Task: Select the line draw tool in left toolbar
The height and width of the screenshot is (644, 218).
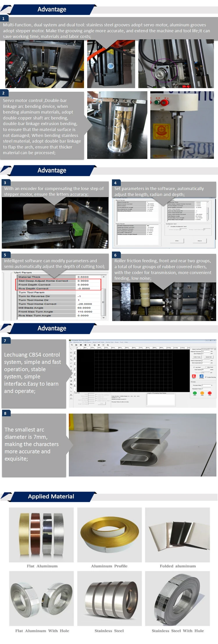Action: [71, 349]
